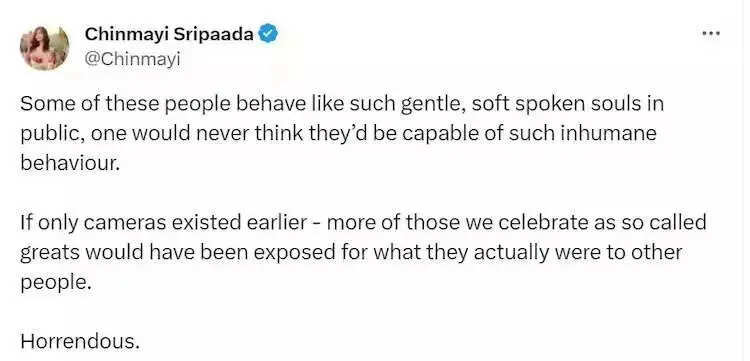Click the word 'greats' in the tweet
Screen dimensions: 750x361
50,253
